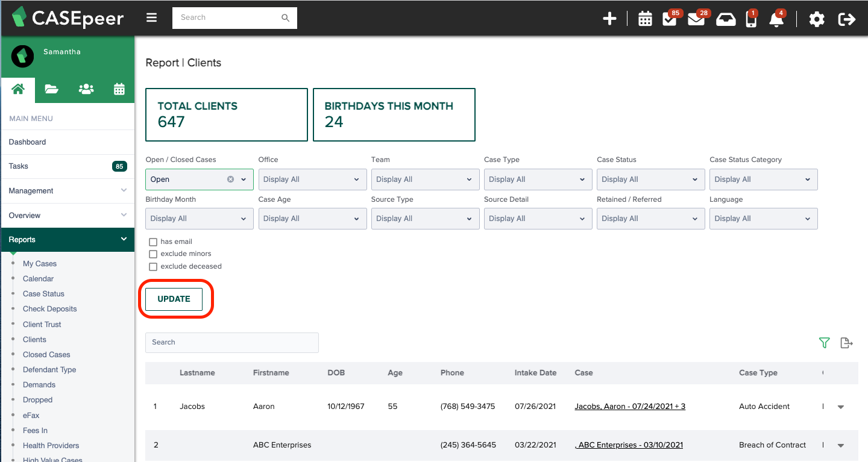Sort by the Lastname column header
The image size is (868, 462).
coord(197,373)
